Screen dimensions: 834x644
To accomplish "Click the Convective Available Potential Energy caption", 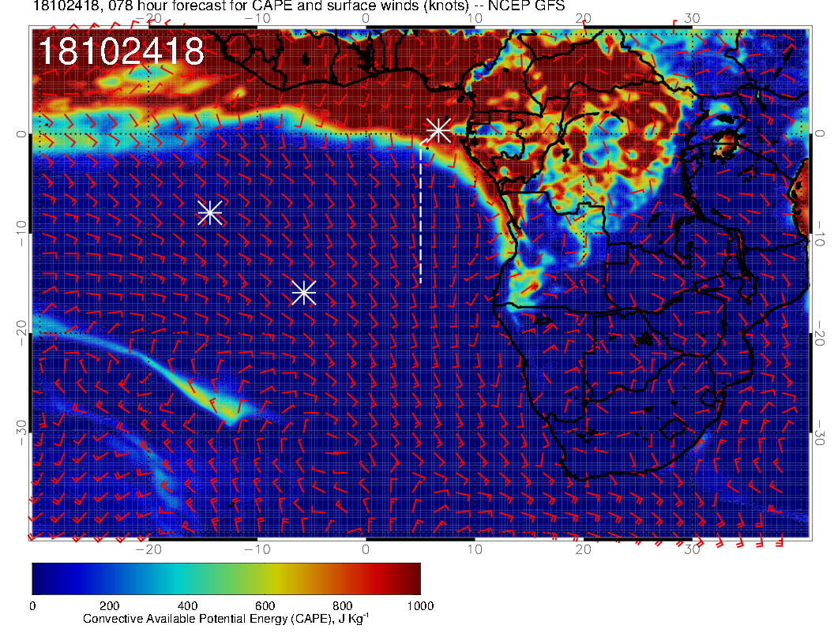I will coord(226,620).
